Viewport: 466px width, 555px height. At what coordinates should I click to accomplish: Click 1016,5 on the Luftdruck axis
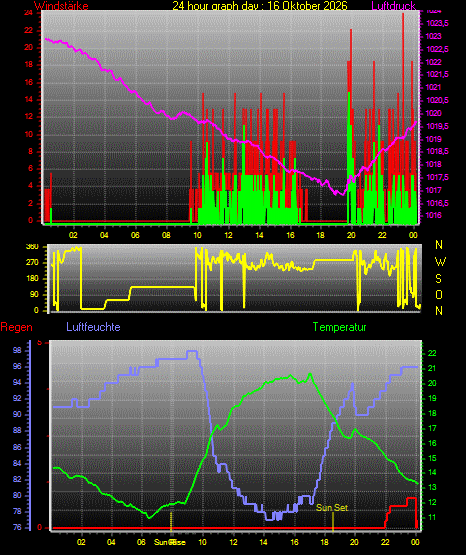click(x=437, y=203)
